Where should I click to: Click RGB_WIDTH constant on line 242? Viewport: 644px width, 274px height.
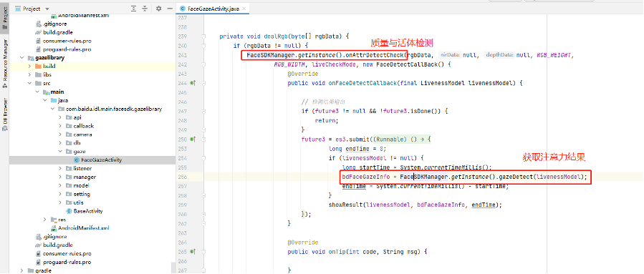pos(289,64)
